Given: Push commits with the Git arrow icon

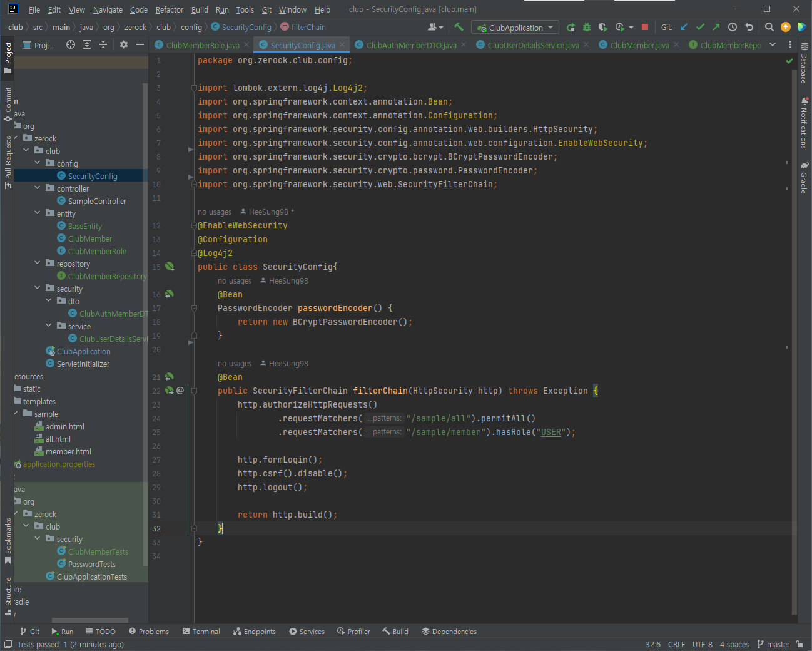Looking at the screenshot, I should coord(716,27).
